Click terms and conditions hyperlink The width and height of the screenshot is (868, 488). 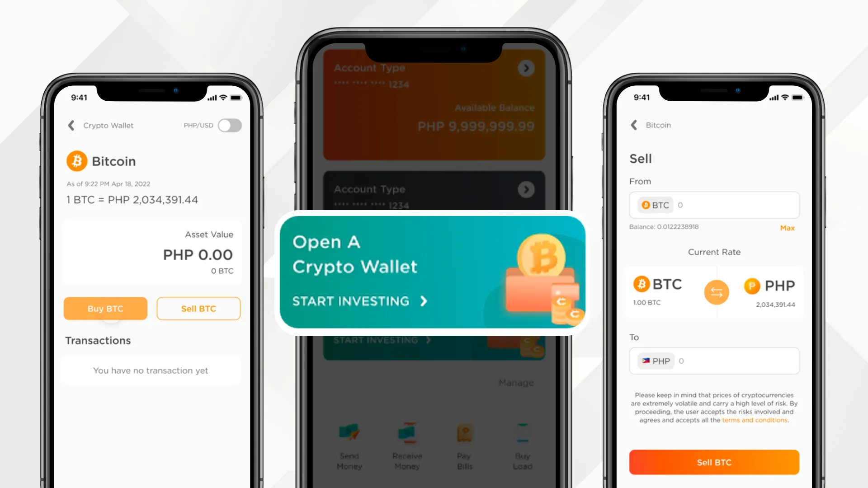tap(755, 420)
